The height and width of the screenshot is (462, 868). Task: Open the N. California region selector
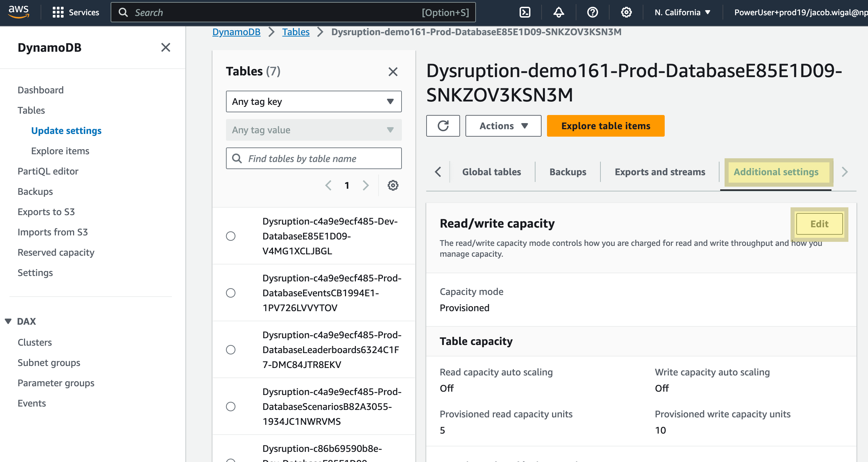coord(682,13)
